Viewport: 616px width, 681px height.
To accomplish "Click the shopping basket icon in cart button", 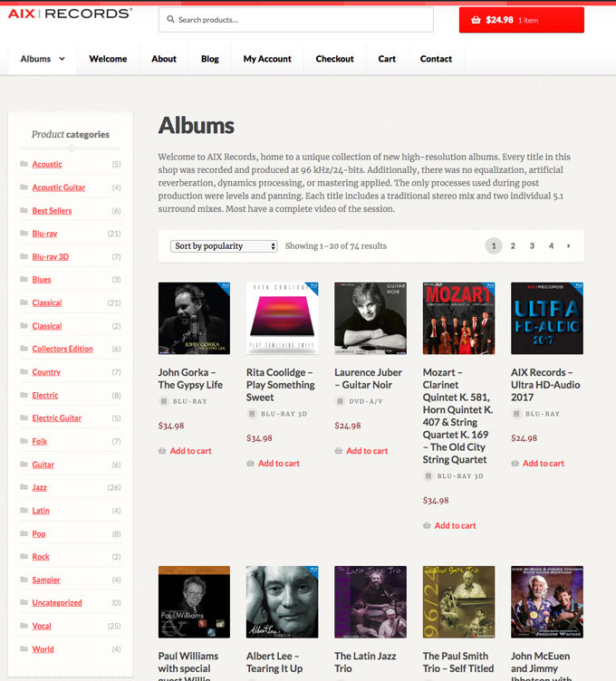I will (x=476, y=20).
